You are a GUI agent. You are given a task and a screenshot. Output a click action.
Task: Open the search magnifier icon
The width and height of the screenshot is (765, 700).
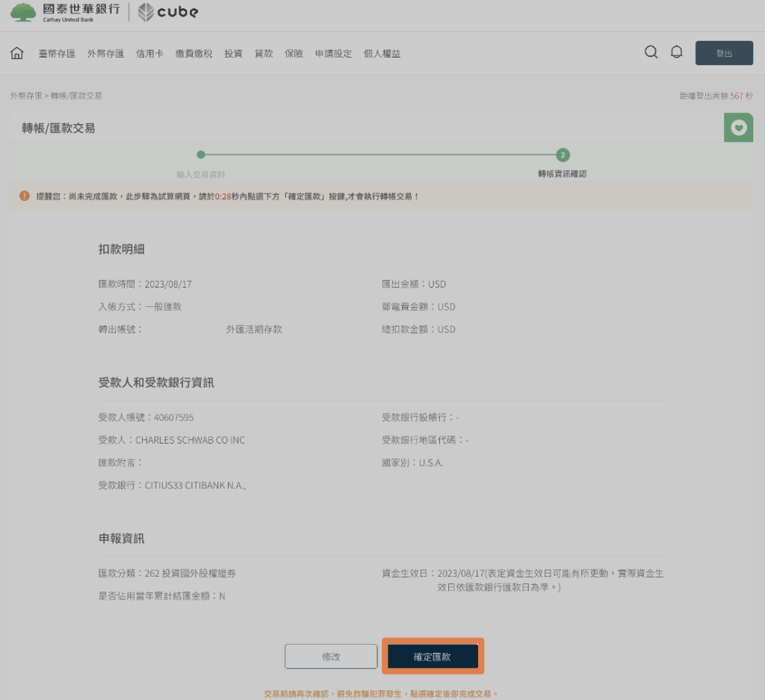click(x=651, y=52)
